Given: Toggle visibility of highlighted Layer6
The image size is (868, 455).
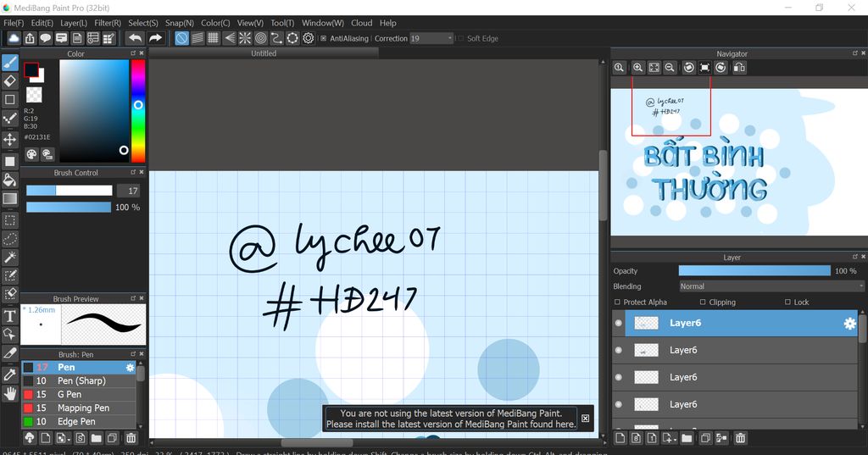Looking at the screenshot, I should 618,324.
